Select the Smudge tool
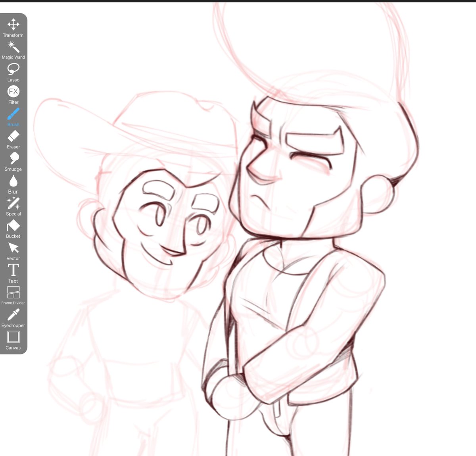 tap(13, 162)
